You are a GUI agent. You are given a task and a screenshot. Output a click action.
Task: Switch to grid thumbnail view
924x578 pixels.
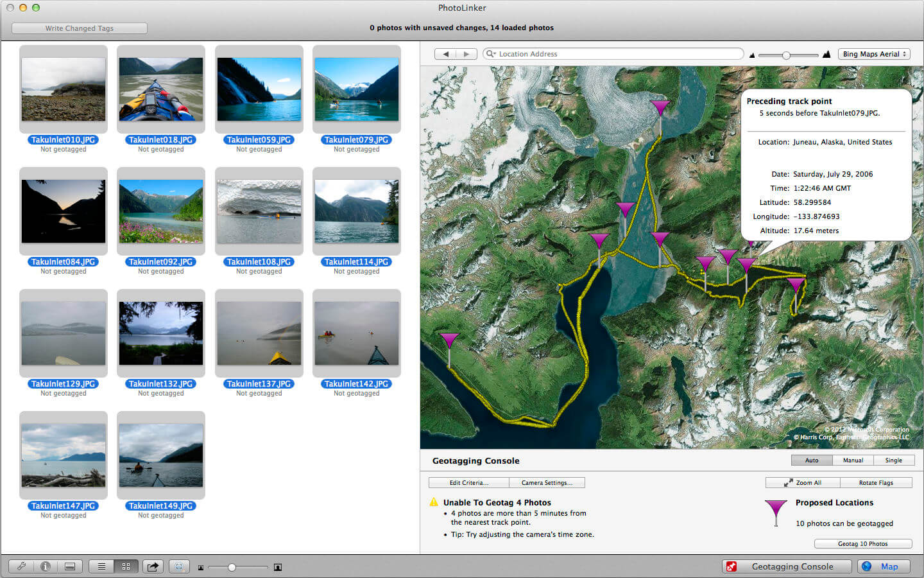(126, 566)
